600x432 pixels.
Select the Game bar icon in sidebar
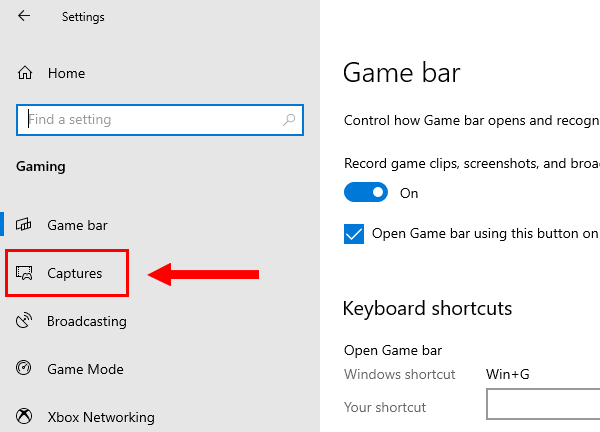24,225
